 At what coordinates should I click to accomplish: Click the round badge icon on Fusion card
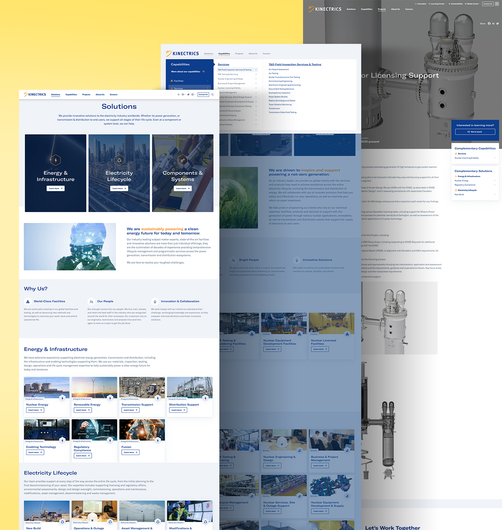click(x=158, y=440)
